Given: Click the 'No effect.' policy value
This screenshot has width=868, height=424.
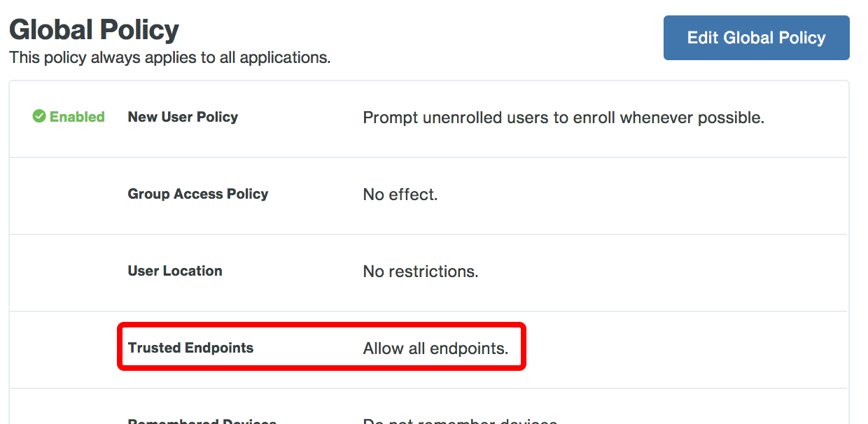Looking at the screenshot, I should (400, 195).
